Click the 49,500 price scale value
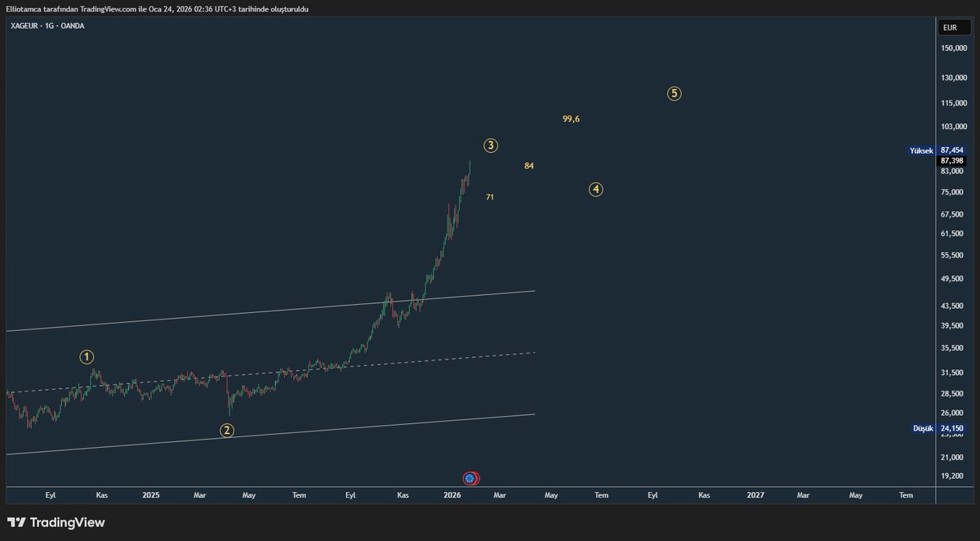The height and width of the screenshot is (541, 980). (952, 279)
